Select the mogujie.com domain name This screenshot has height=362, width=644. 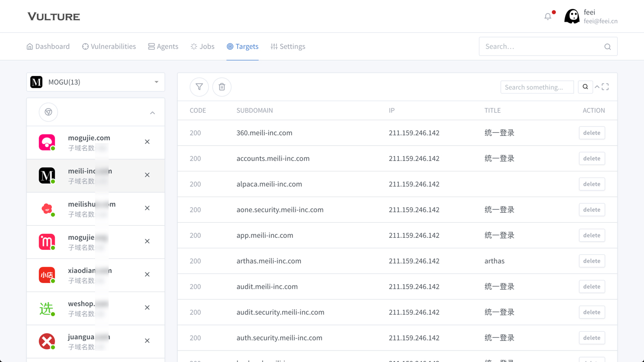89,138
